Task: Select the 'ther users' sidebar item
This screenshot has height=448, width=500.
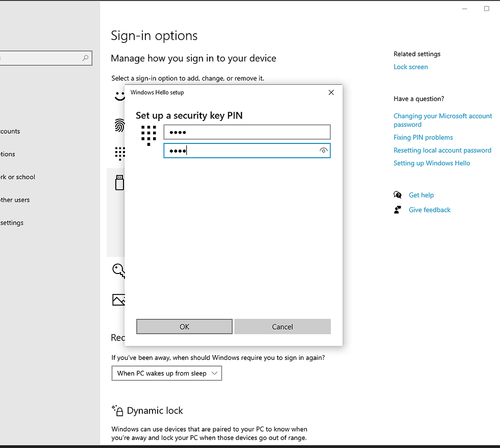Action: pyautogui.click(x=15, y=200)
